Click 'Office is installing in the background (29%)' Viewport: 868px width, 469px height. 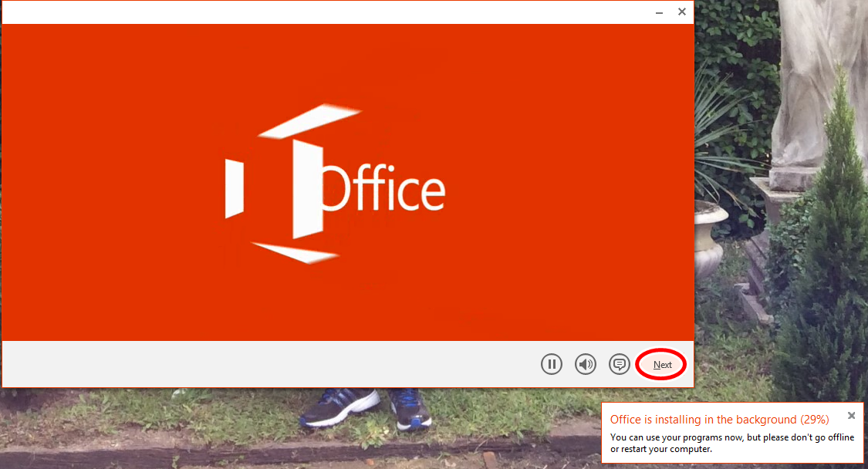(720, 420)
